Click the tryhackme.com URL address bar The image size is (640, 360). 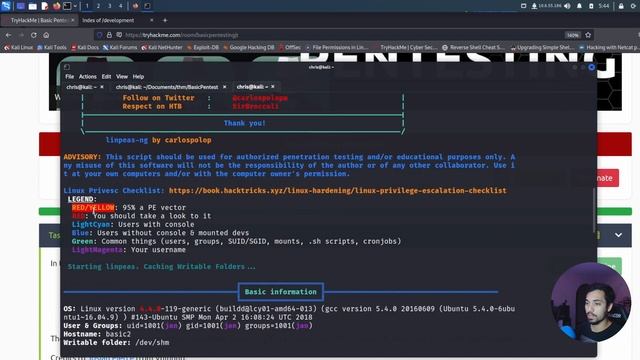tap(343, 35)
